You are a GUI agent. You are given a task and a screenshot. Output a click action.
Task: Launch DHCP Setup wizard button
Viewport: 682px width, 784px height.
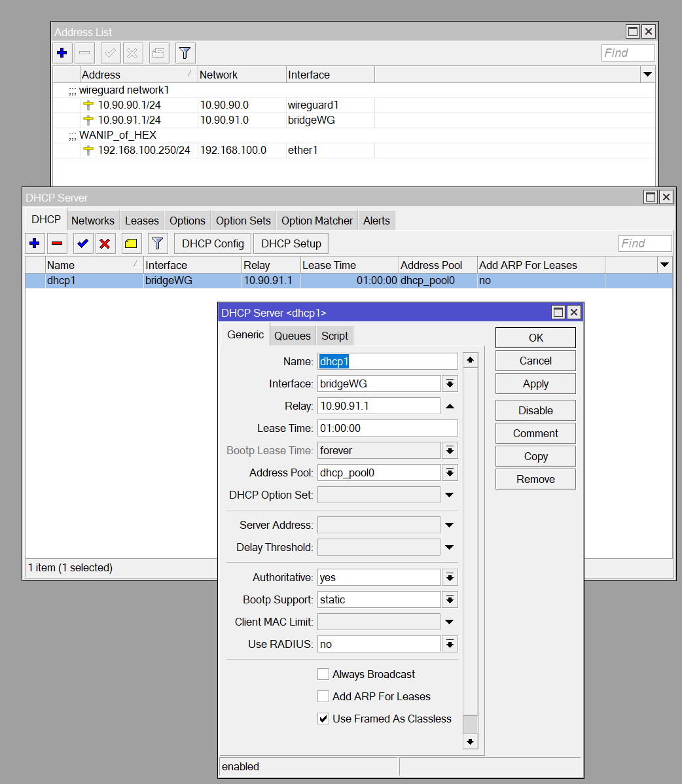click(x=291, y=243)
